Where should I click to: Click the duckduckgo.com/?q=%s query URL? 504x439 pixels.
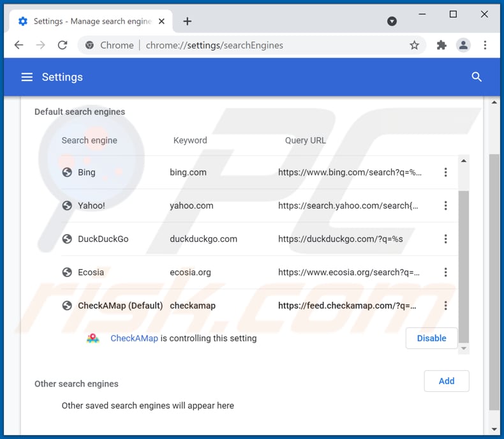(341, 239)
